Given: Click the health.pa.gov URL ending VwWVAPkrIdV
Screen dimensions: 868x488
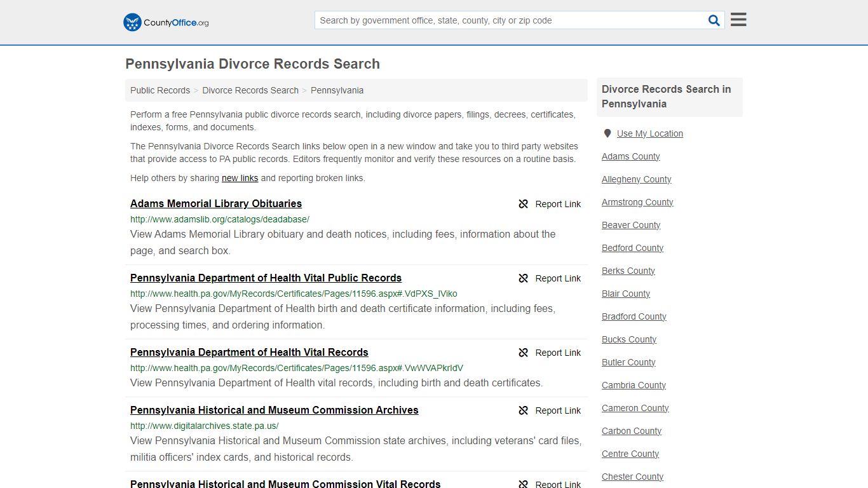Looking at the screenshot, I should [297, 368].
